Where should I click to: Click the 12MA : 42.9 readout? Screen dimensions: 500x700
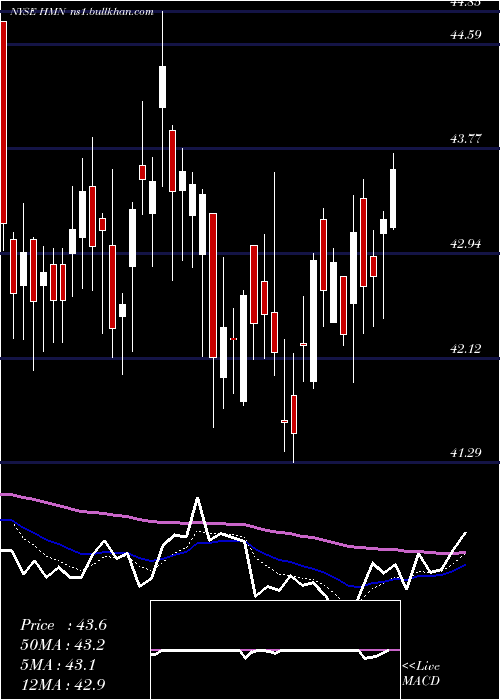tap(63, 684)
